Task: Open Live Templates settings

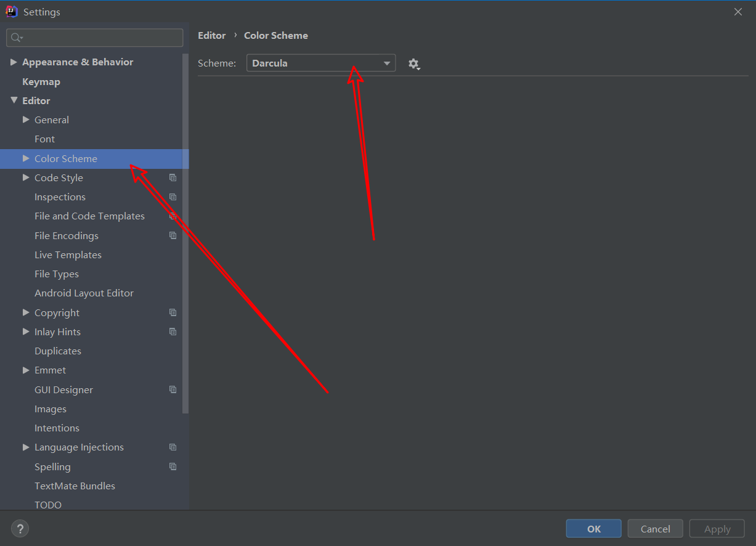Action: click(68, 255)
